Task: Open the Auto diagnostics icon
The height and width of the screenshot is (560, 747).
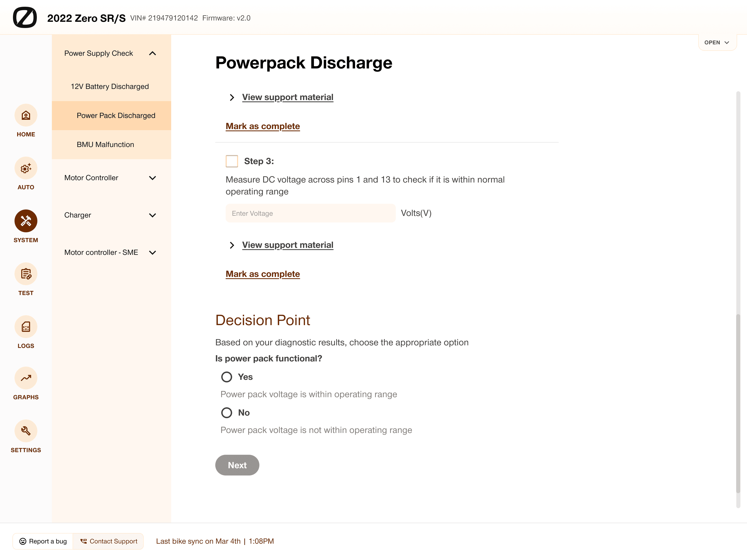Action: tap(26, 168)
